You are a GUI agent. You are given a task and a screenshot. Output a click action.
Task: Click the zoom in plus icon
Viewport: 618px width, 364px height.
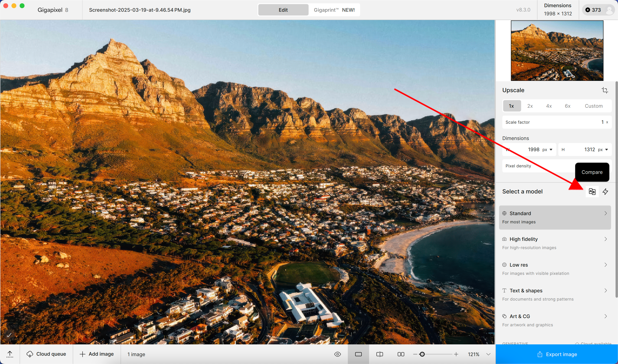[456, 354]
